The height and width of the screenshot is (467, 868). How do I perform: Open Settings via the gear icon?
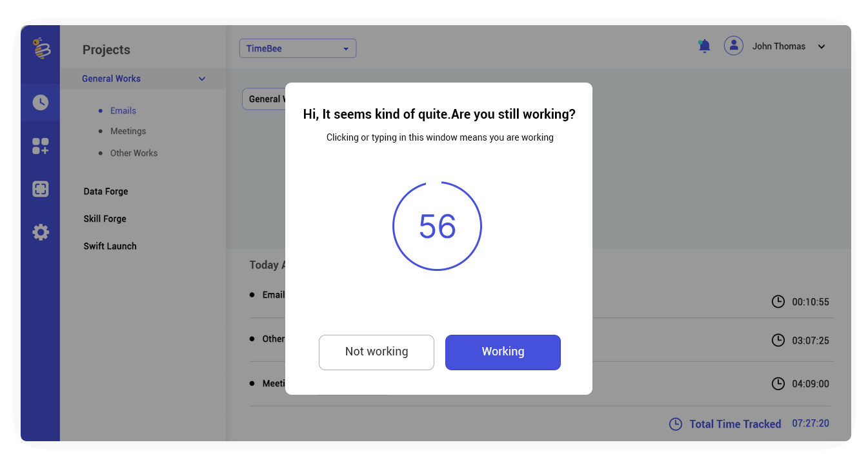[x=40, y=232]
